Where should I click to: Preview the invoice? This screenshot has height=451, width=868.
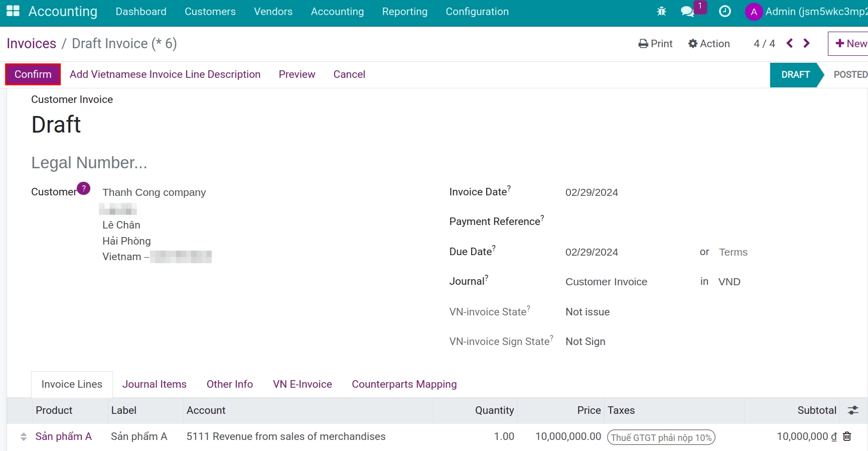297,74
